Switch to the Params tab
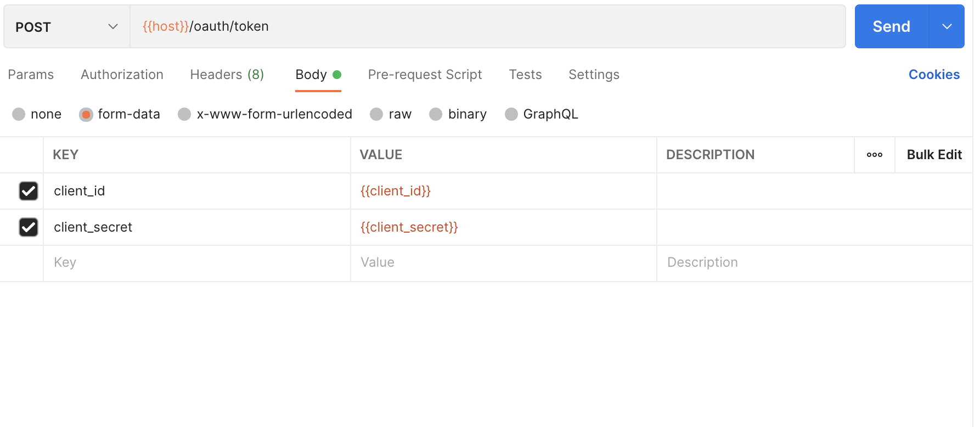 (31, 75)
